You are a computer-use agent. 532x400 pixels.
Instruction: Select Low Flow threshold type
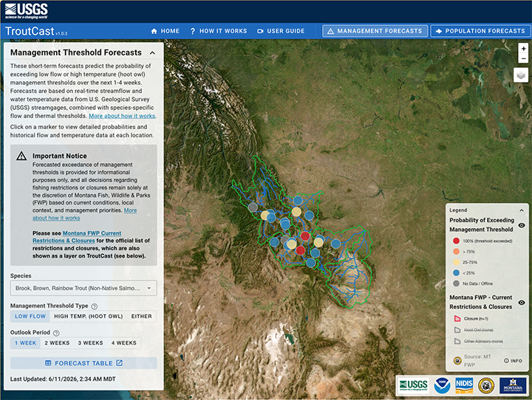30,317
